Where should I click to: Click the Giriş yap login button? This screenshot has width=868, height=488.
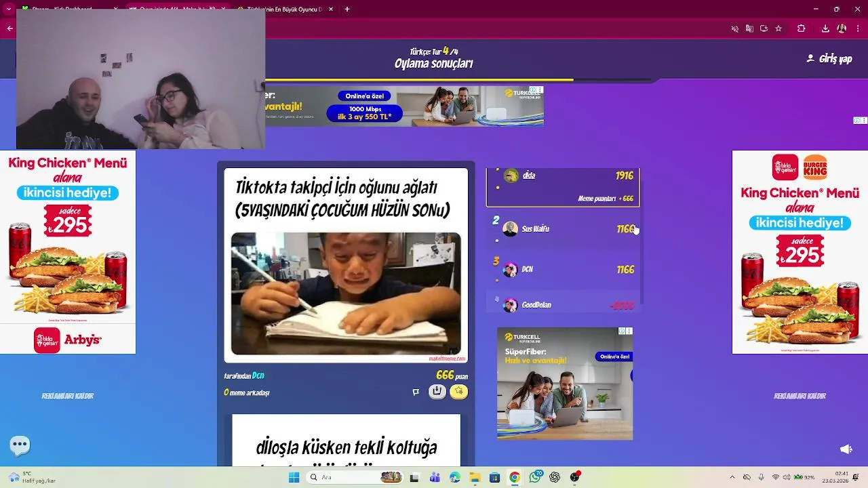[x=829, y=59]
